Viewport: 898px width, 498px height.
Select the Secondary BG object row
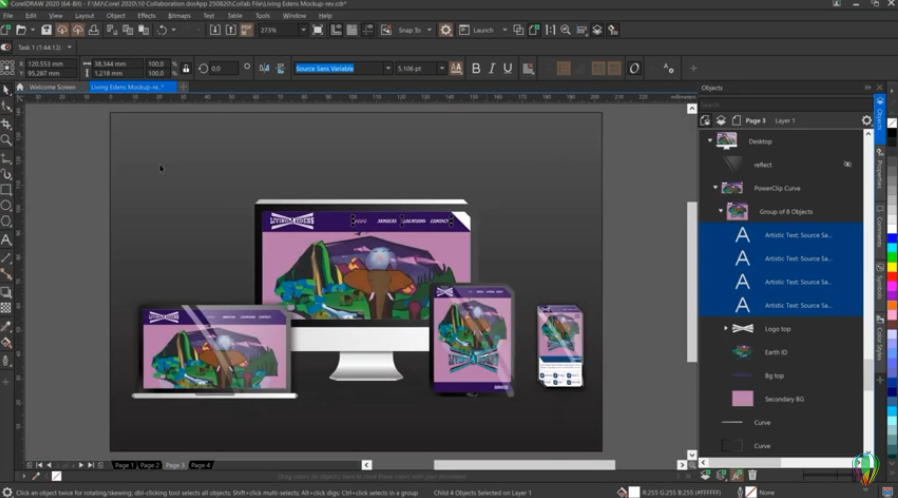[x=781, y=399]
